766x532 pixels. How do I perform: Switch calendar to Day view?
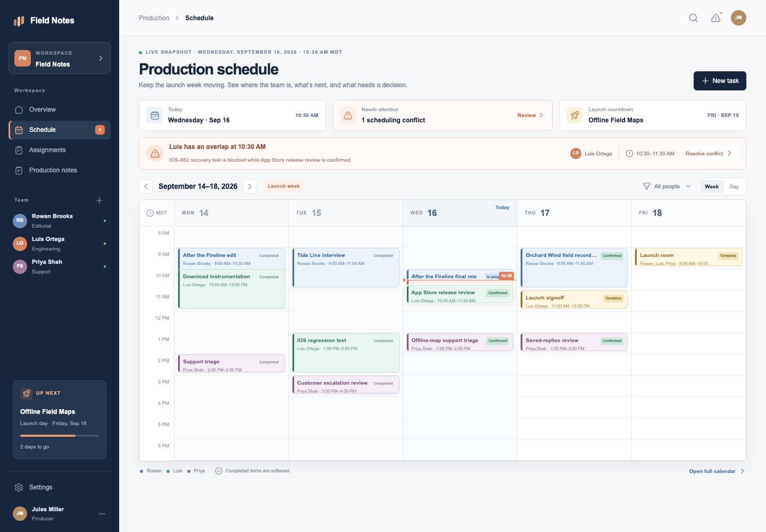(734, 187)
